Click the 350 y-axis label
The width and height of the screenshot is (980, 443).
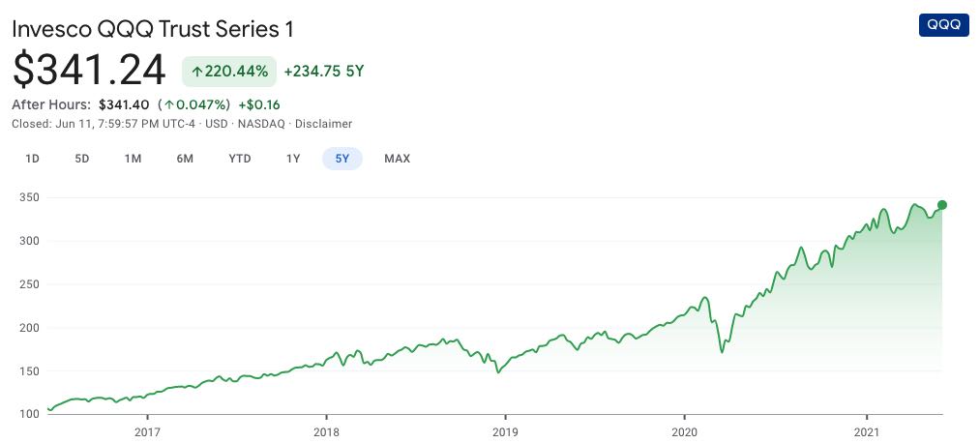pos(29,197)
